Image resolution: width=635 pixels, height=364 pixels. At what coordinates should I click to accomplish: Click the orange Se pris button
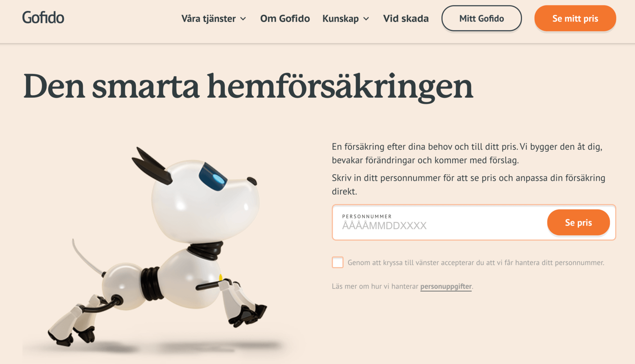[579, 223]
